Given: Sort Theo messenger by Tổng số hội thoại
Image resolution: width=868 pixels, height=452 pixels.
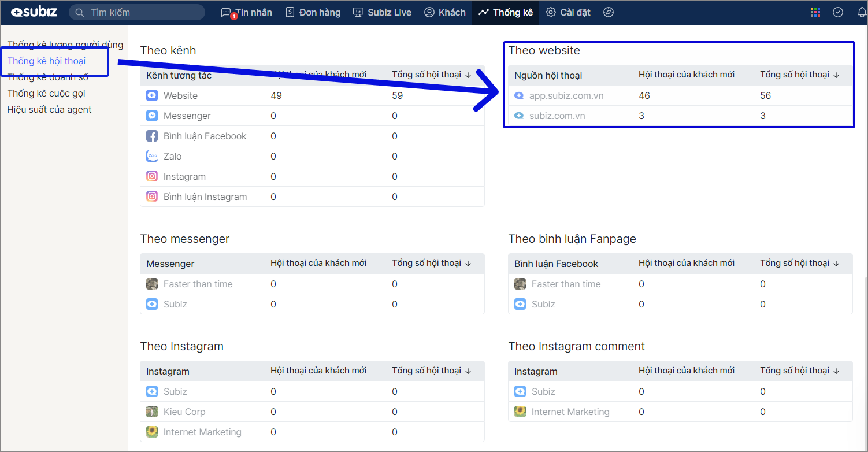Looking at the screenshot, I should point(431,263).
